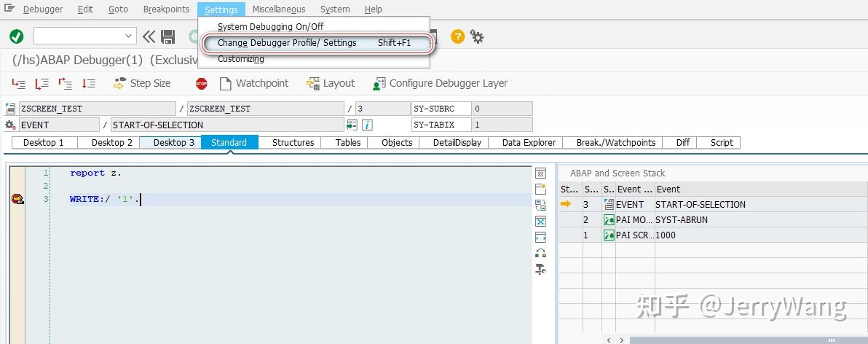Click the floppy disk Save icon
This screenshot has height=344, width=868.
click(x=167, y=37)
